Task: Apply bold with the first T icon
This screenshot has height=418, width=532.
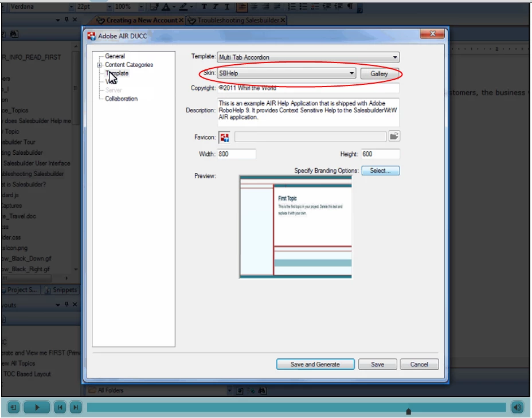Action: click(204, 7)
